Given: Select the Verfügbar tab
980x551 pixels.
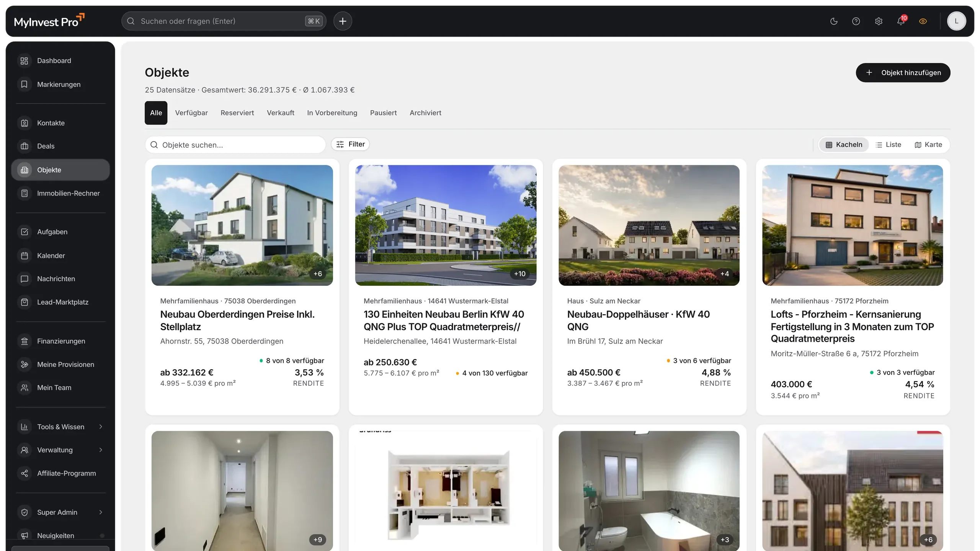Looking at the screenshot, I should [x=191, y=113].
